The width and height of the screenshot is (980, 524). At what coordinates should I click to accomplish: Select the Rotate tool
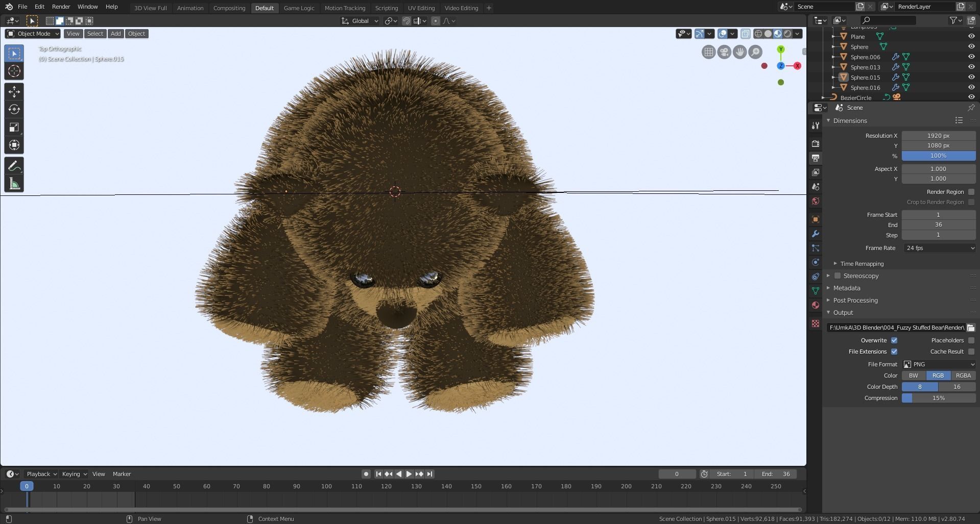coord(14,109)
